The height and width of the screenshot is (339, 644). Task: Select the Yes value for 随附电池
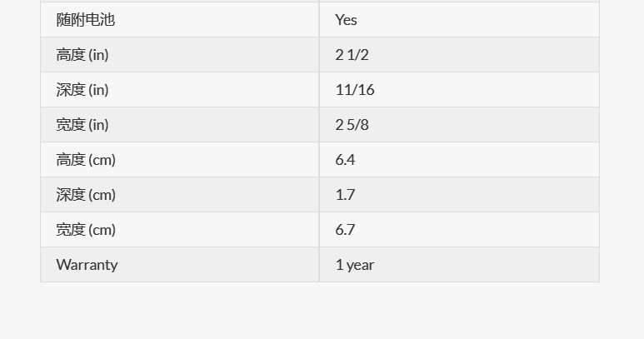tap(346, 20)
